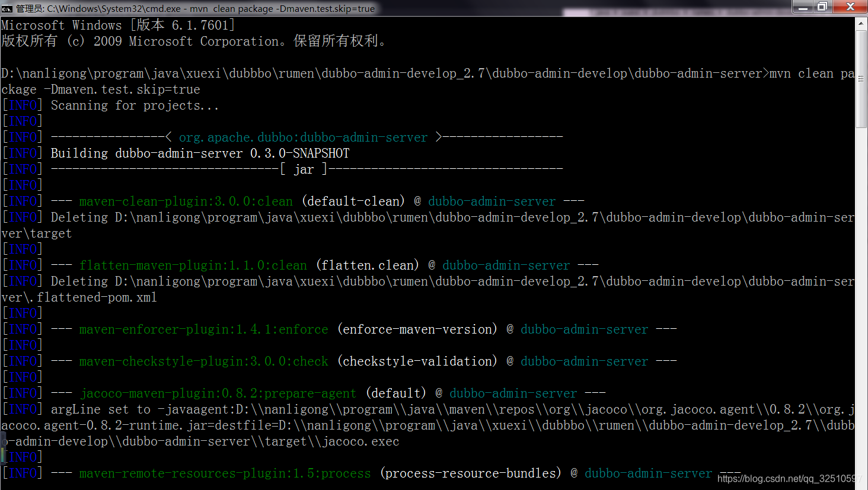Click the 'acoco.agent-0.8.2-runtime.jar=destfile' line
This screenshot has height=490, width=868.
pos(428,425)
